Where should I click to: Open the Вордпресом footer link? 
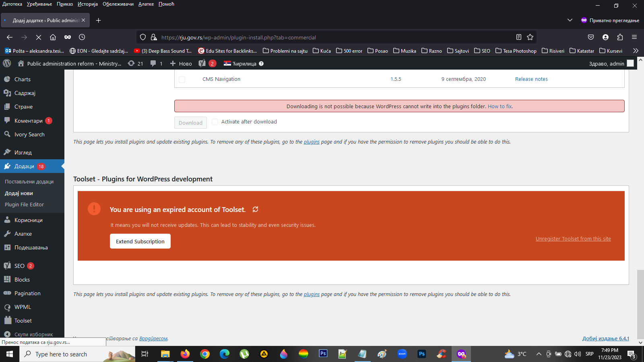click(153, 339)
